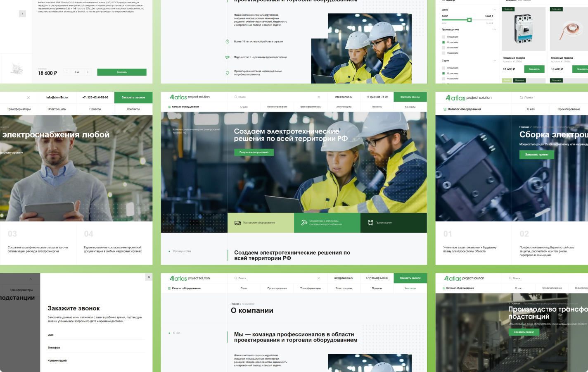Click the Получить консультацию button
Image resolution: width=588 pixels, height=372 pixels.
point(254,152)
